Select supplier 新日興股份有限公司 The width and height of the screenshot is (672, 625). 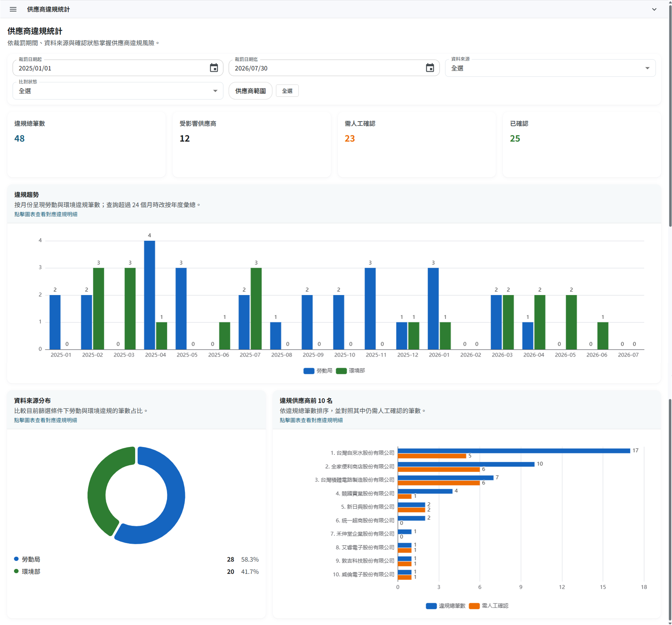368,507
